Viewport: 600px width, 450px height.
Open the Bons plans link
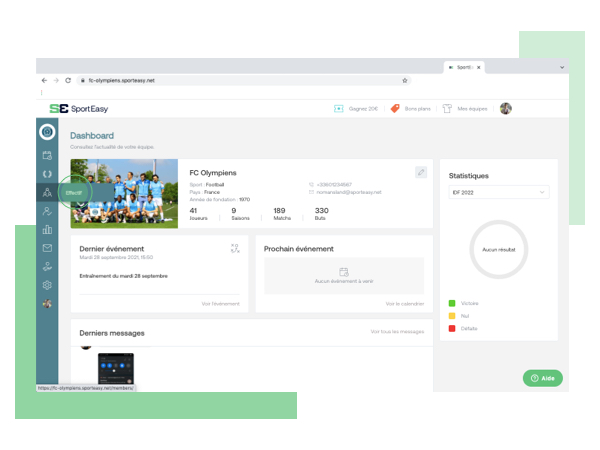[x=417, y=109]
